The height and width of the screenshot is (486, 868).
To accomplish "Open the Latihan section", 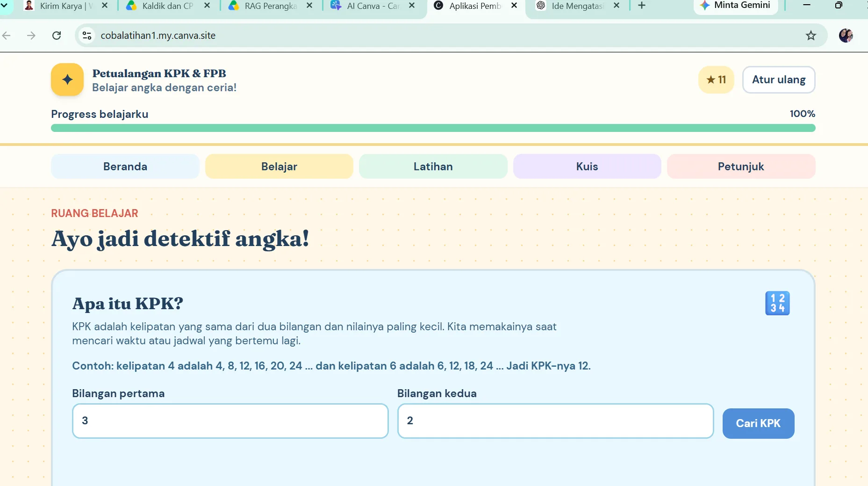I will point(433,167).
